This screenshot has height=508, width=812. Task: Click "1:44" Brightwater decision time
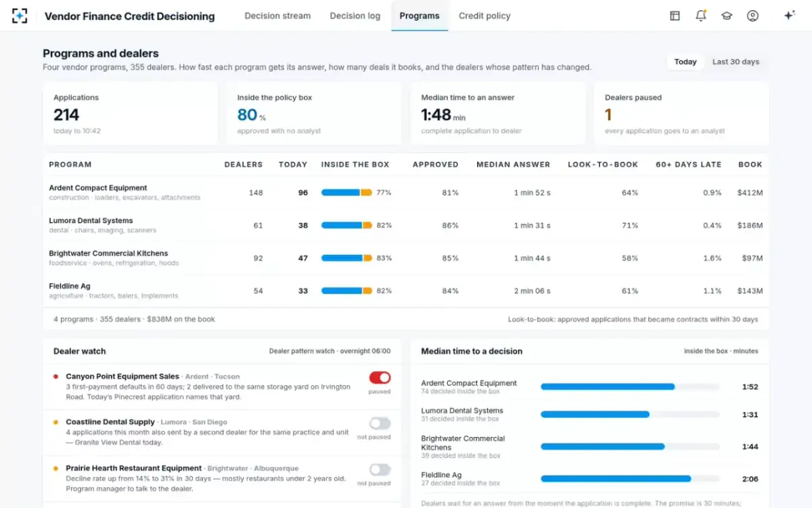750,447
